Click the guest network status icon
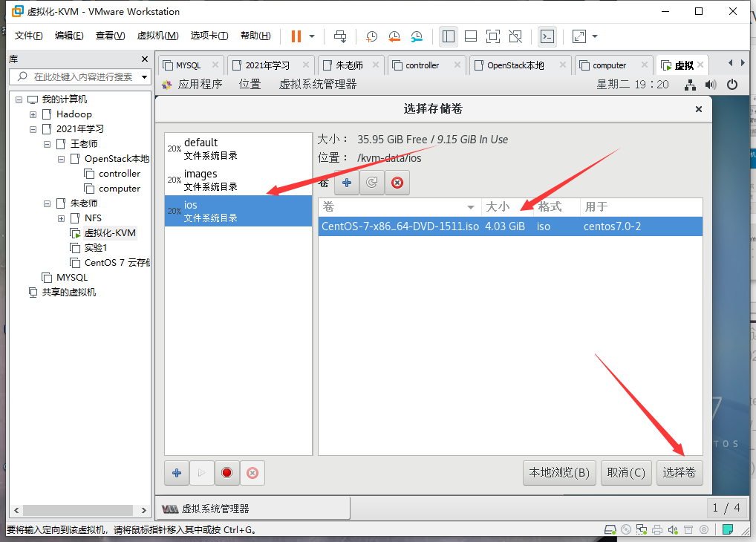756x542 pixels. 690,85
